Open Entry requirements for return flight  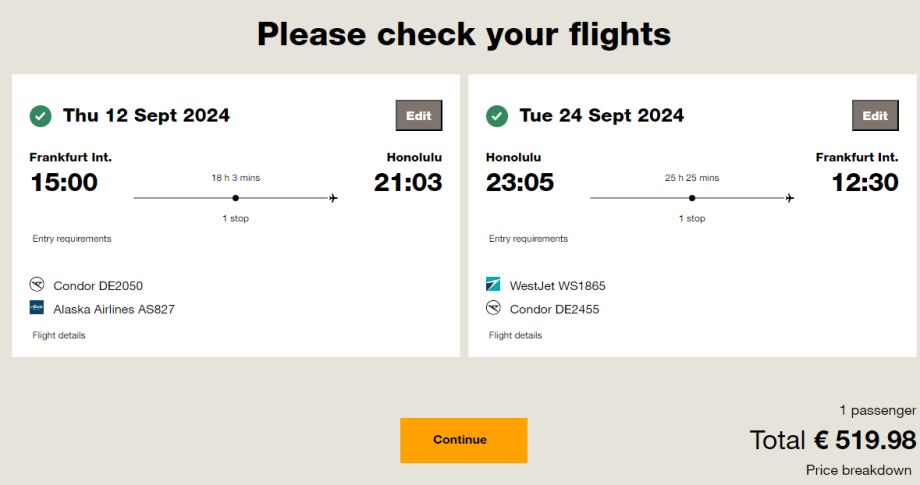[x=528, y=239]
